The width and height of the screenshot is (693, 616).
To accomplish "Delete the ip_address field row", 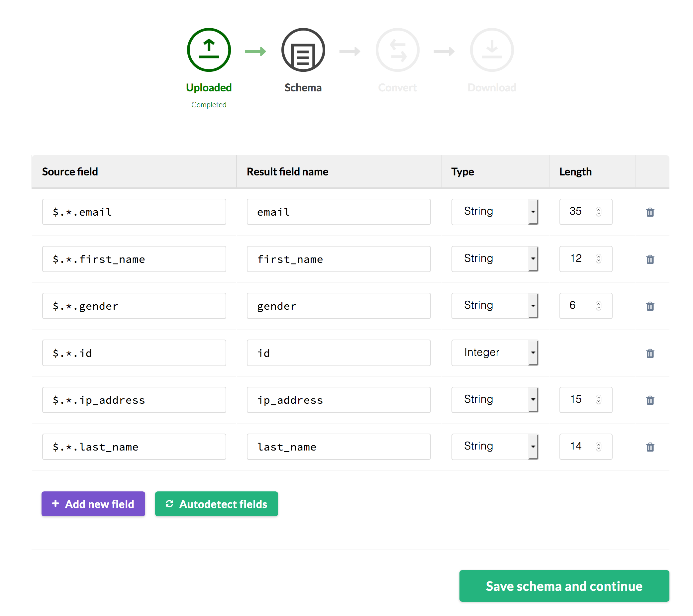I will pos(650,400).
